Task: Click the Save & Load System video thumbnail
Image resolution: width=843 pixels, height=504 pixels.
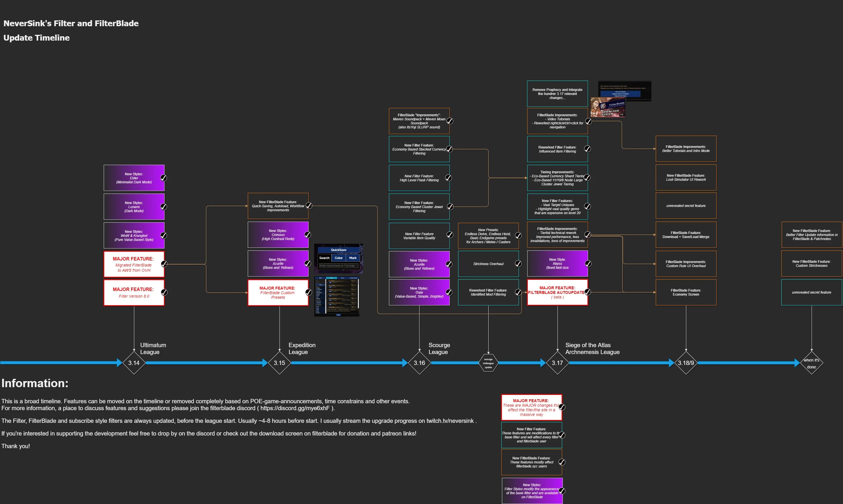Action: pyautogui.click(x=607, y=108)
